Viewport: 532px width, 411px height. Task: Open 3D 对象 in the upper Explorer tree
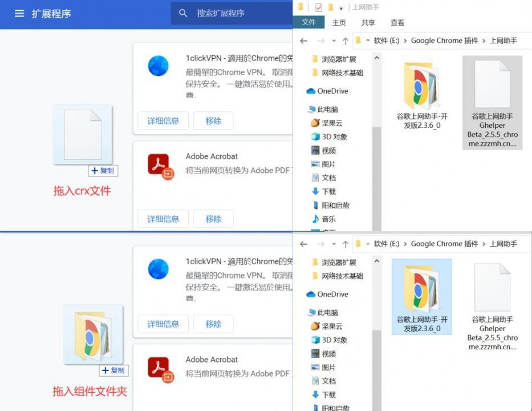329,136
